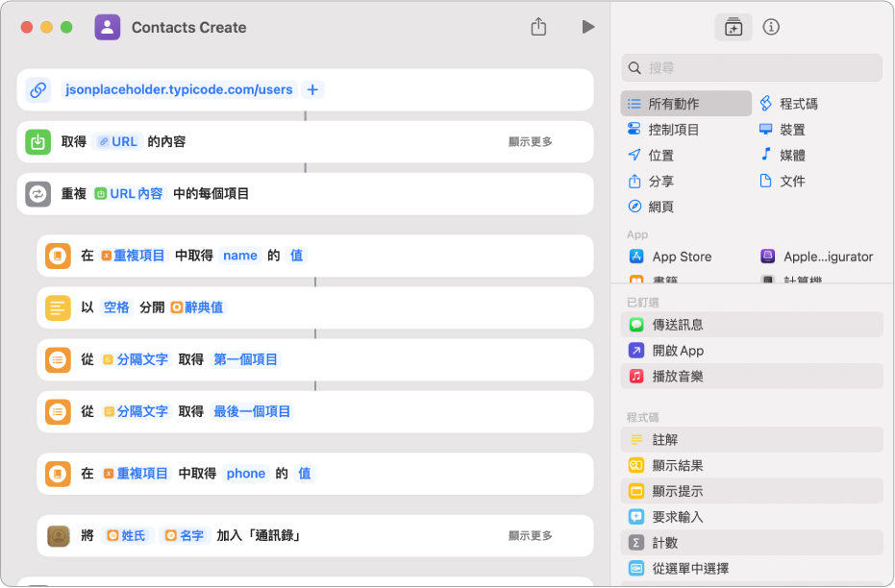Choose the 註解 action
This screenshot has height=588, width=895.
click(x=752, y=440)
